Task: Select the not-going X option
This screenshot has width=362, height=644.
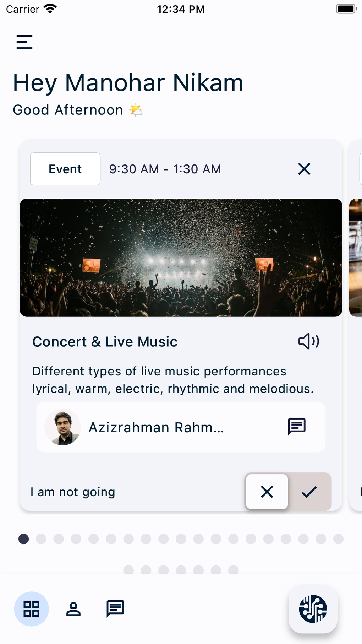Action: [x=267, y=492]
